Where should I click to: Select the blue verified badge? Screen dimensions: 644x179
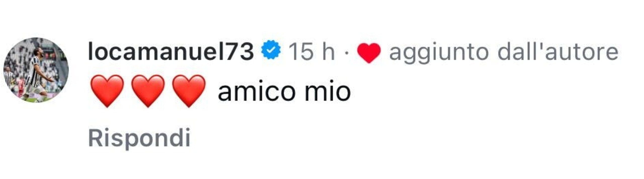pos(271,50)
